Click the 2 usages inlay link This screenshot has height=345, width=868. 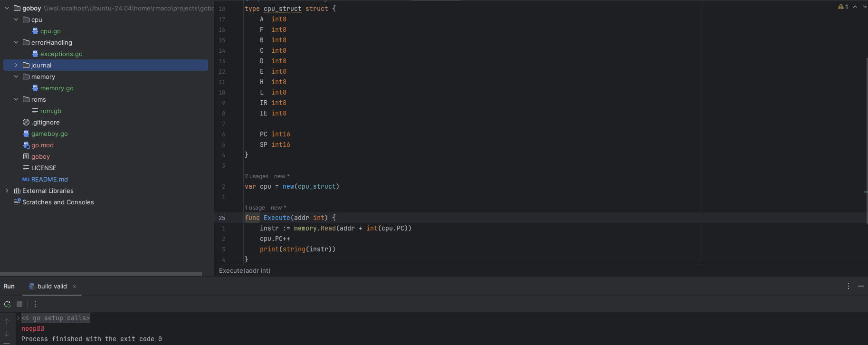(257, 176)
